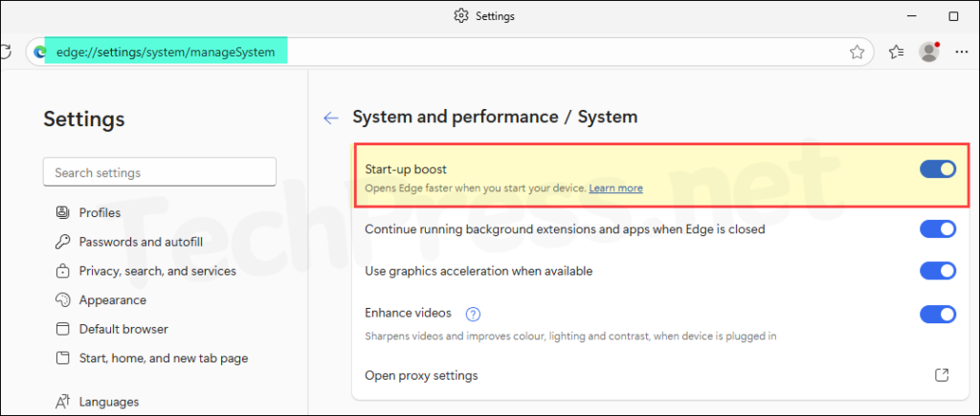Screen dimensions: 980x416
Task: Click the address bar URL edge://settings/system/manageSystem
Action: click(166, 53)
